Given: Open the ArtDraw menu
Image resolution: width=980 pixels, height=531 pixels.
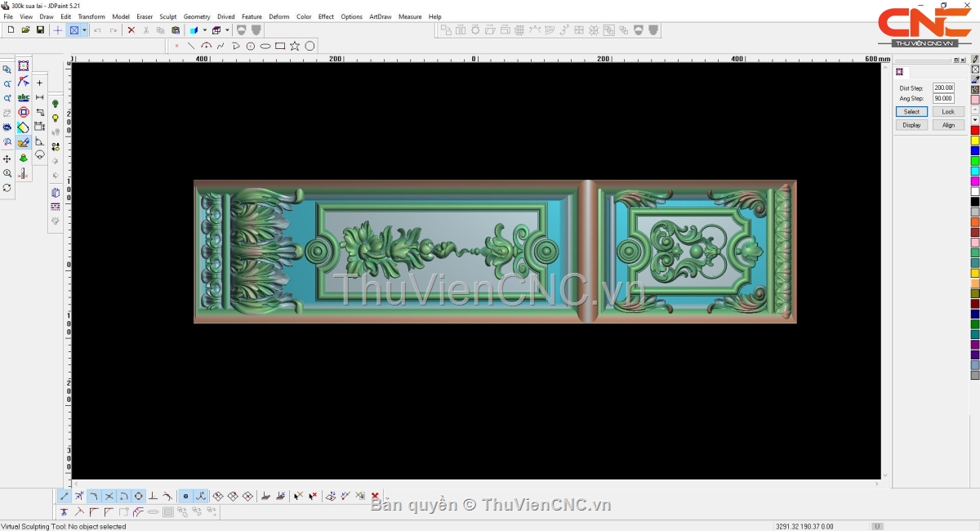Looking at the screenshot, I should [380, 16].
